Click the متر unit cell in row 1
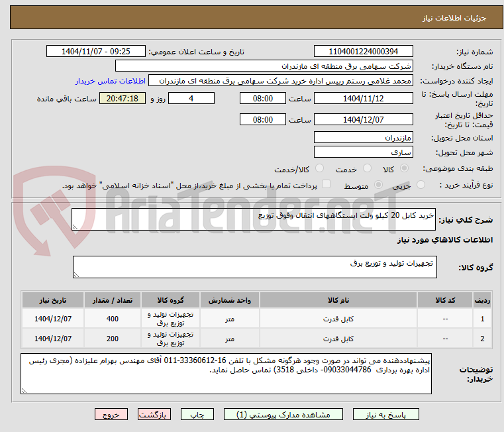This screenshot has height=432, width=504. pyautogui.click(x=230, y=319)
